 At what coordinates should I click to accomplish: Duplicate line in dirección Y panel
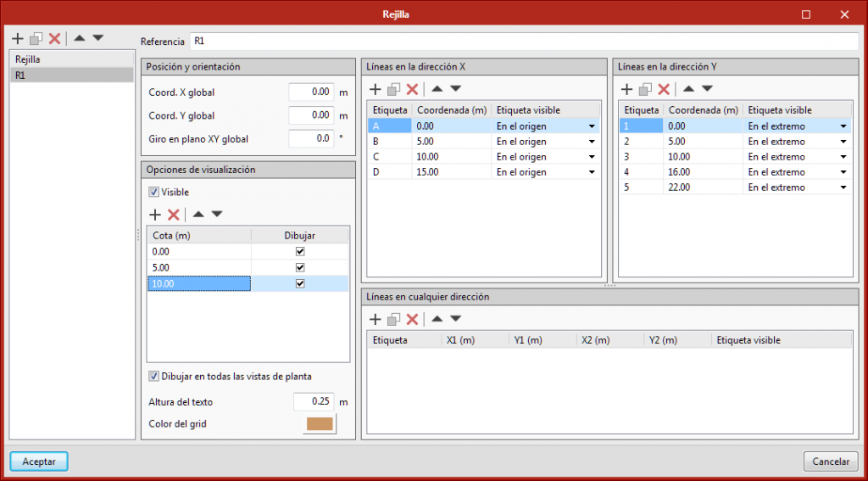[x=645, y=89]
